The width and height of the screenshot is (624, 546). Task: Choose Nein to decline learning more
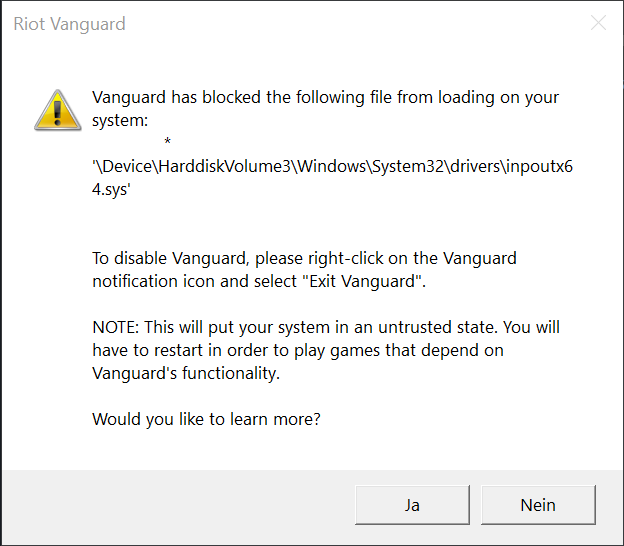(538, 505)
